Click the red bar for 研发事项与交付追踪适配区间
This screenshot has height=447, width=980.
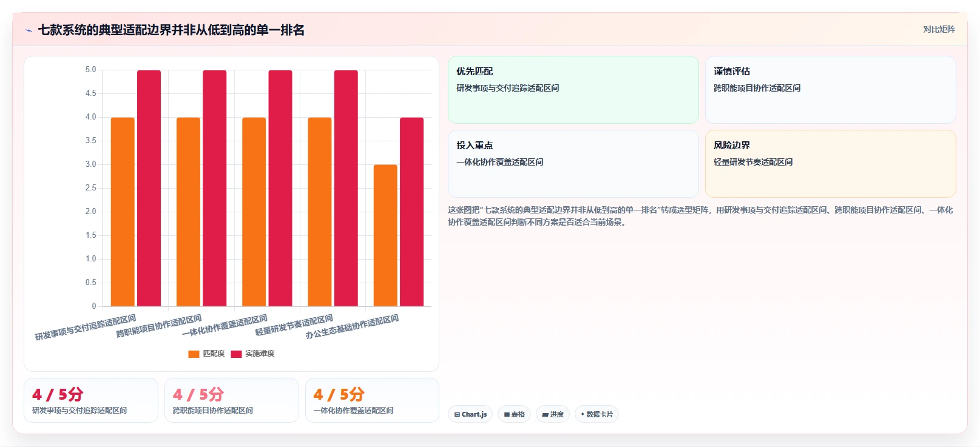[x=149, y=188]
